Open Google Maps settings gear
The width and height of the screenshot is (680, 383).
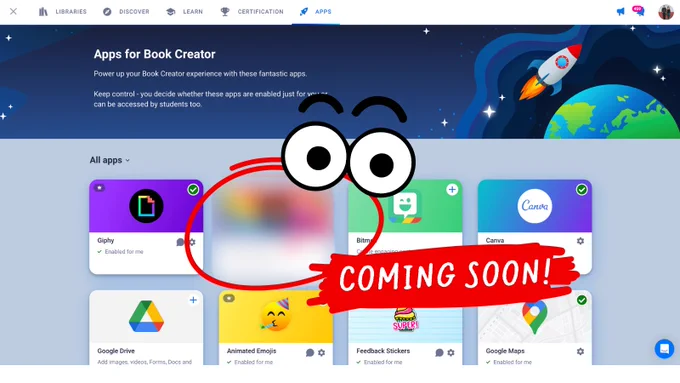[x=580, y=351]
